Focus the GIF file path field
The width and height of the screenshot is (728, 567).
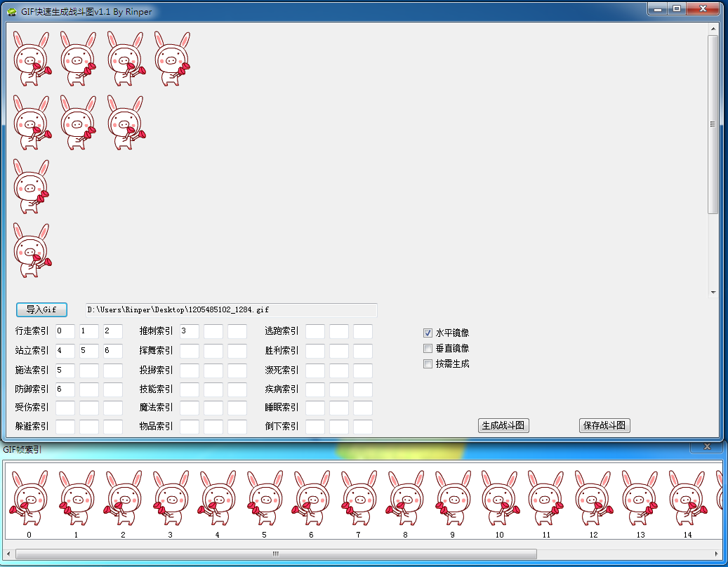[x=232, y=310]
